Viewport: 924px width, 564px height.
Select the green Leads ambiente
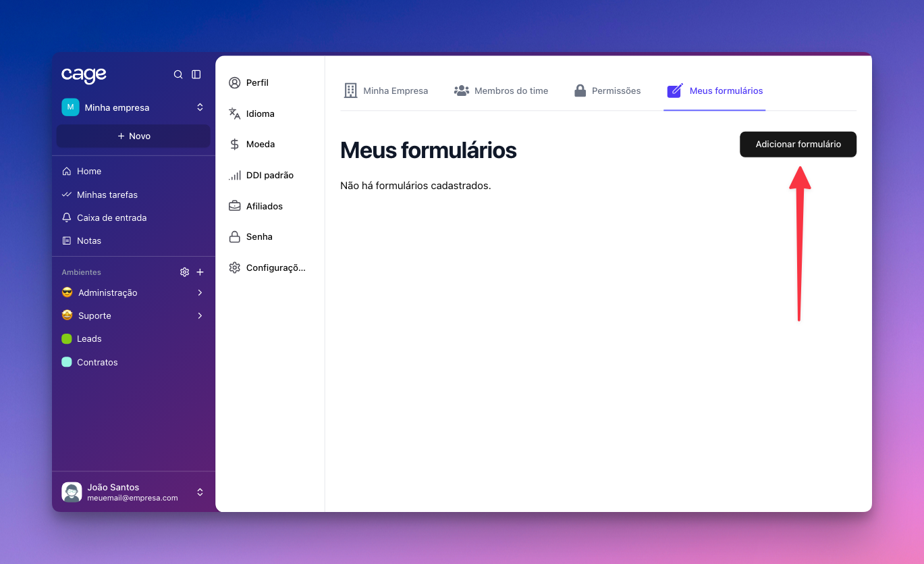88,339
